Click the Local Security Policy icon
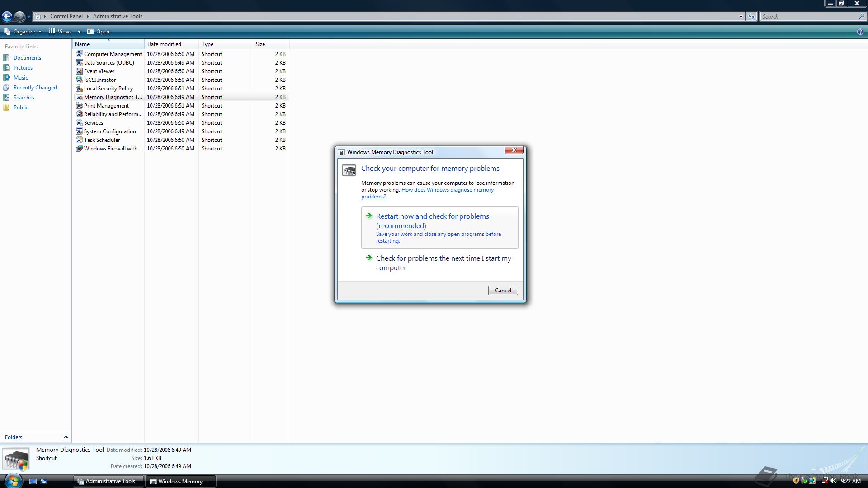The image size is (868, 488). [79, 88]
